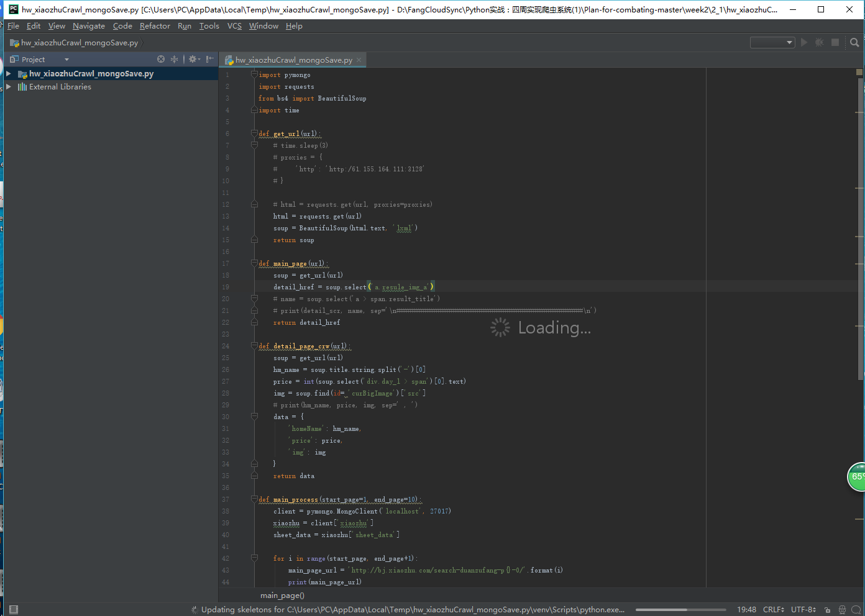This screenshot has height=616, width=865.
Task: Open Project view type dropdown arrow
Action: (x=66, y=60)
